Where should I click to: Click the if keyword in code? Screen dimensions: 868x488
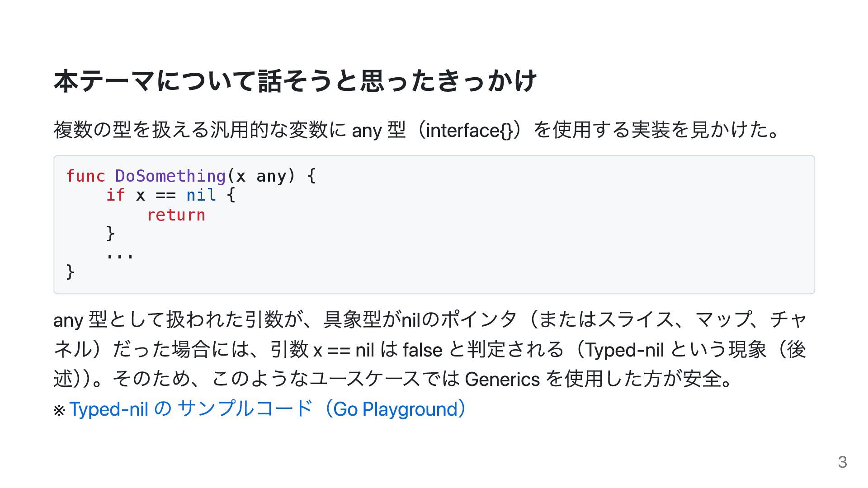click(115, 195)
